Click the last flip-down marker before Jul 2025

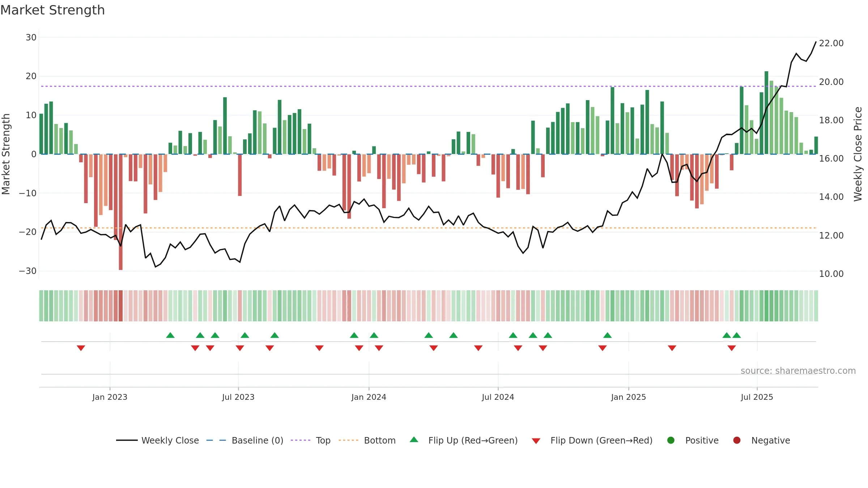point(732,348)
